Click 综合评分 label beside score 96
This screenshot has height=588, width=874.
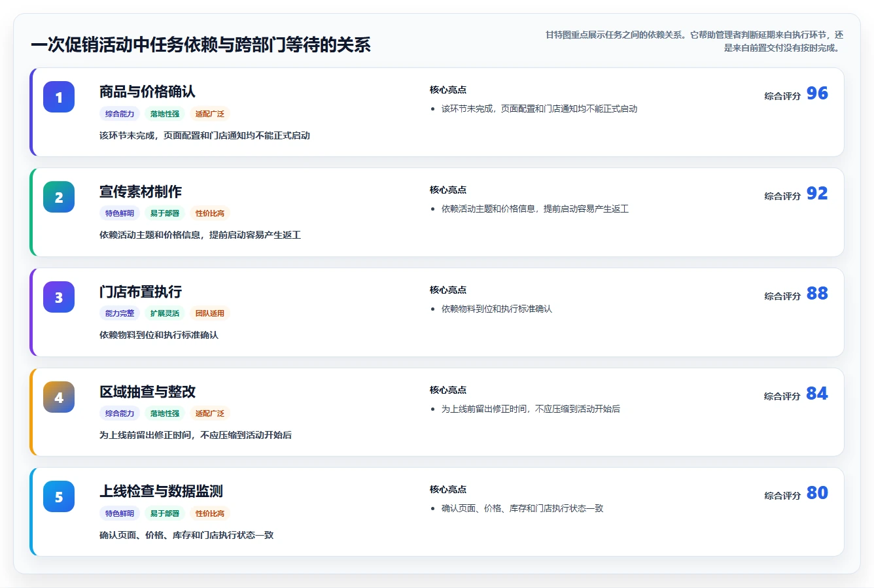click(x=782, y=95)
